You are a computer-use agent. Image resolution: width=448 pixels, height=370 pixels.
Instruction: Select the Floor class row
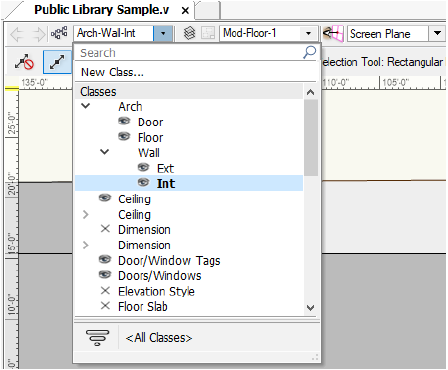click(x=189, y=137)
